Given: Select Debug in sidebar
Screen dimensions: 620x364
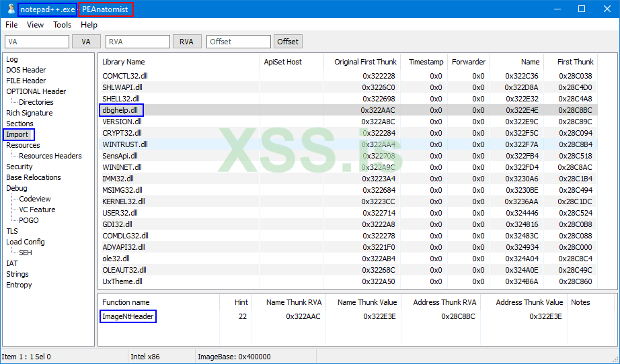Looking at the screenshot, I should (x=17, y=188).
